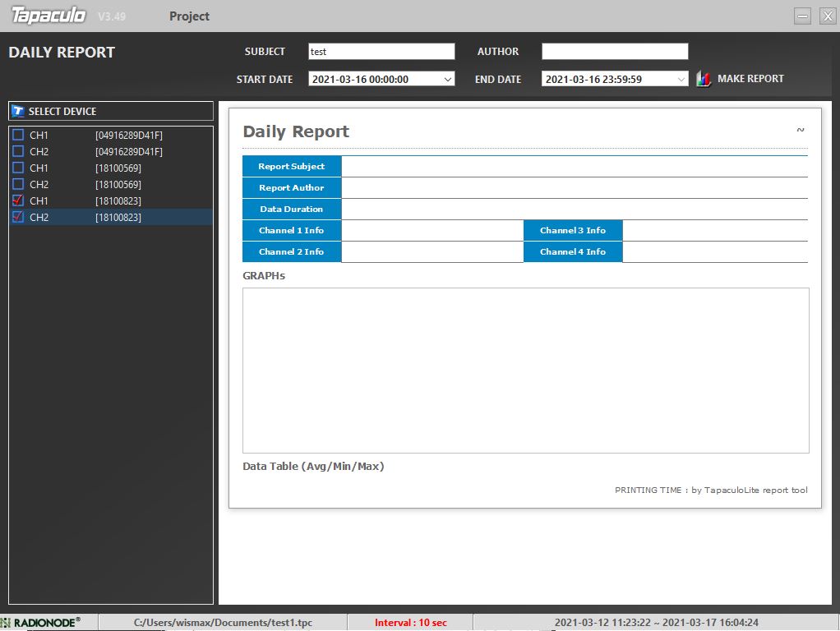The height and width of the screenshot is (631, 840).
Task: Uncheck CH1 for device 18100823
Action: 18,200
